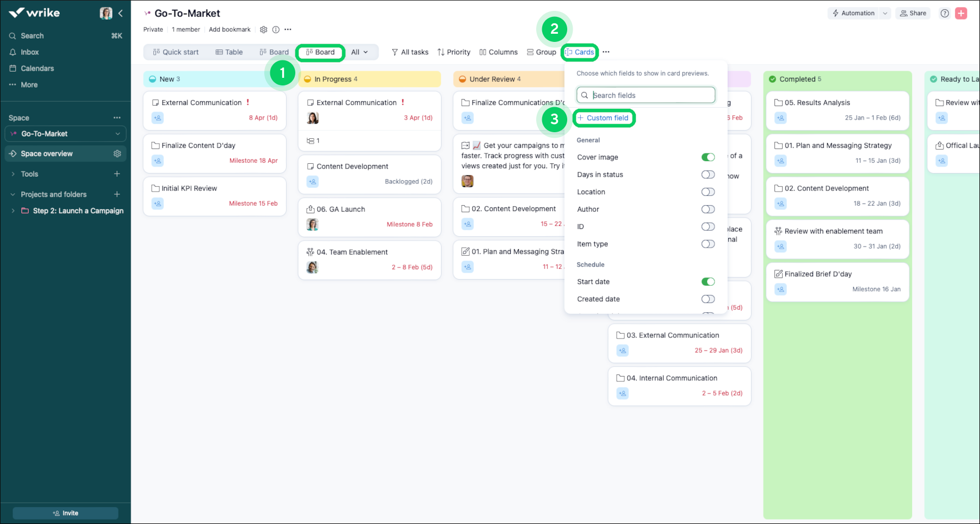Open Space overview settings gear
The height and width of the screenshot is (524, 980).
coord(117,154)
